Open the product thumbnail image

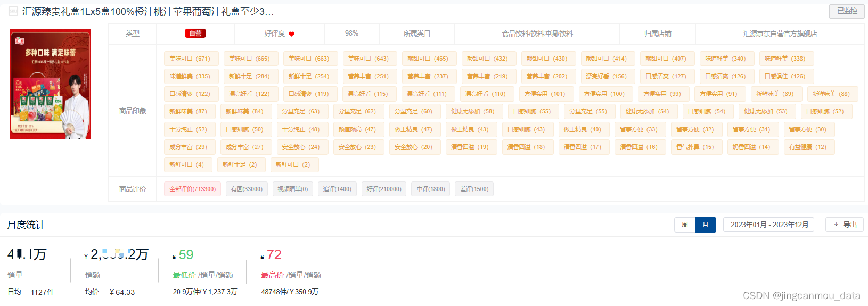tap(50, 84)
